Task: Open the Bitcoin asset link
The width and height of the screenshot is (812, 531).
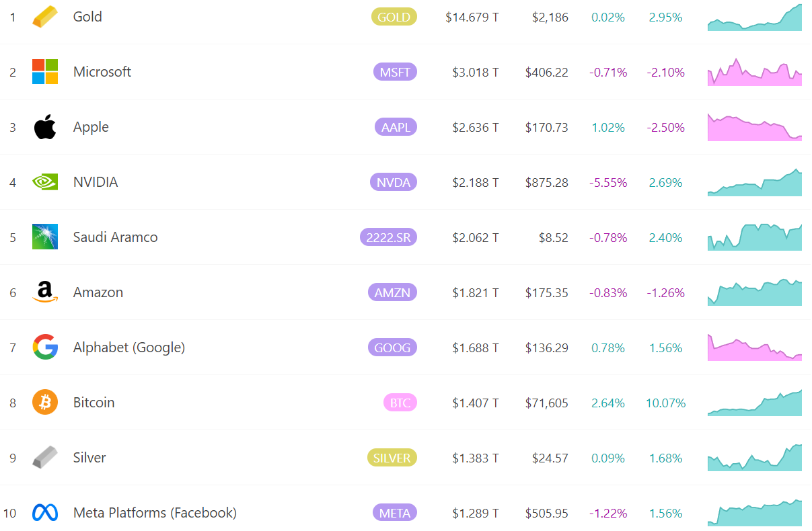Action: coord(94,403)
